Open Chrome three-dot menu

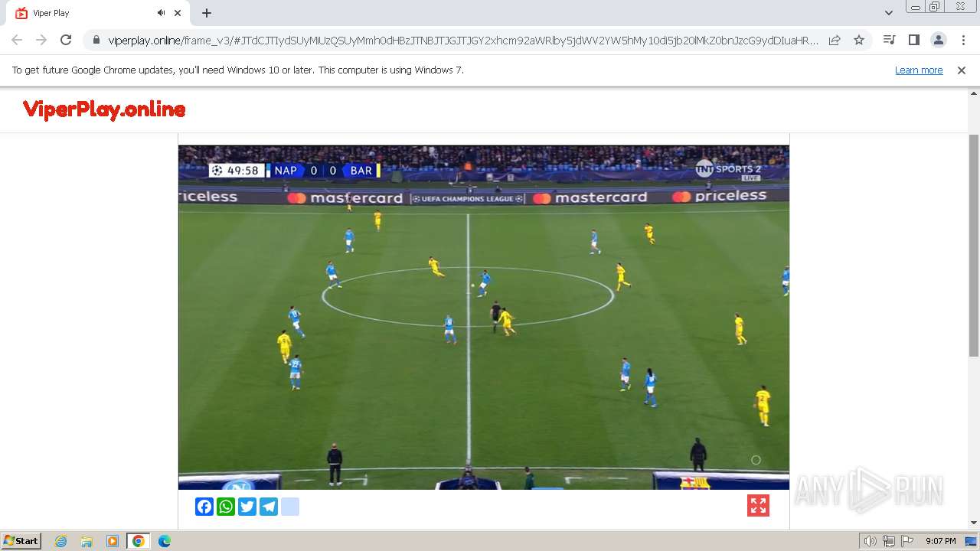963,41
